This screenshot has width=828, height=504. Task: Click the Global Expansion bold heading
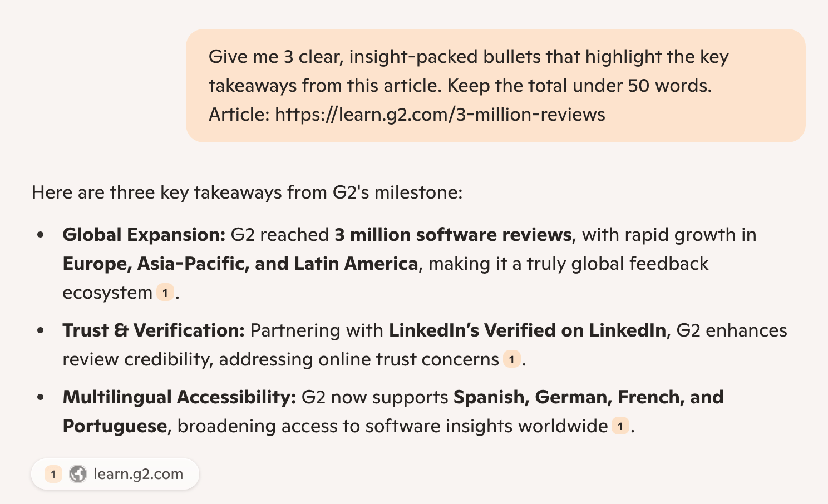pos(144,235)
